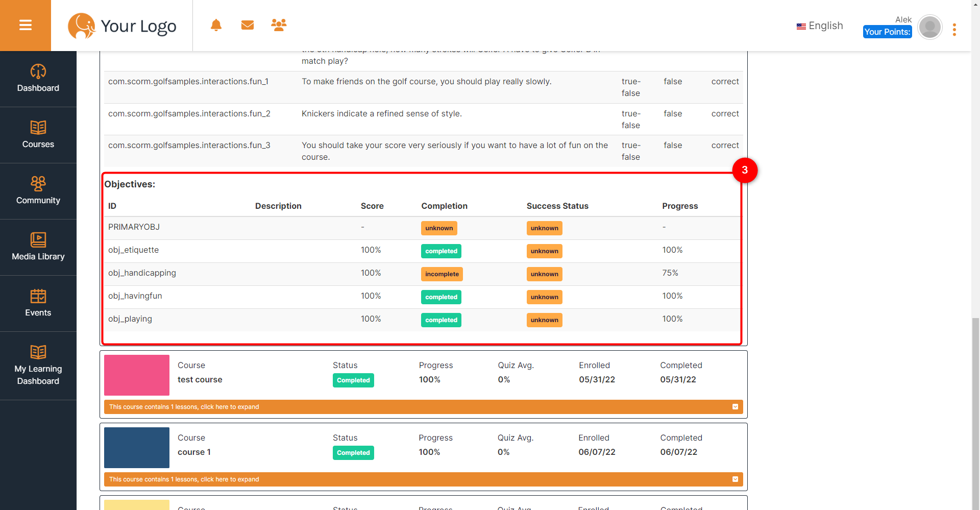Click the Objectives heading

click(x=130, y=184)
